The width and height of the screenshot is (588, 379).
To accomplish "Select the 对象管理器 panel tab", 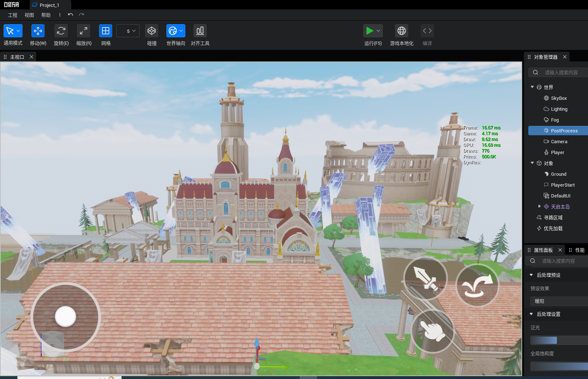I will [x=546, y=57].
